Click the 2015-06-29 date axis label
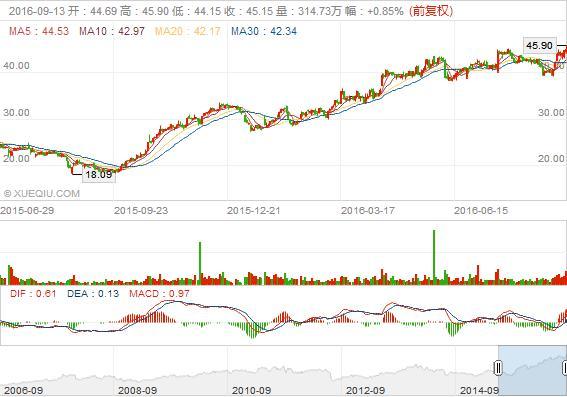The image size is (567, 397). (x=27, y=211)
